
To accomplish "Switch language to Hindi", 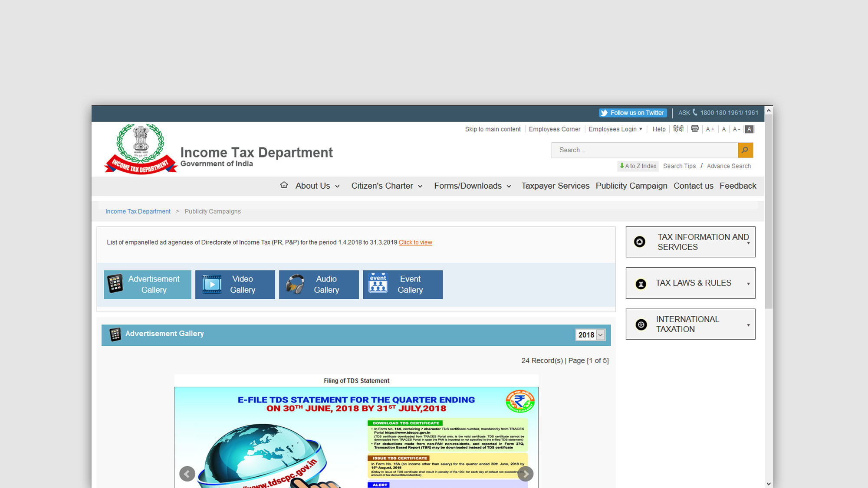I will [x=678, y=129].
